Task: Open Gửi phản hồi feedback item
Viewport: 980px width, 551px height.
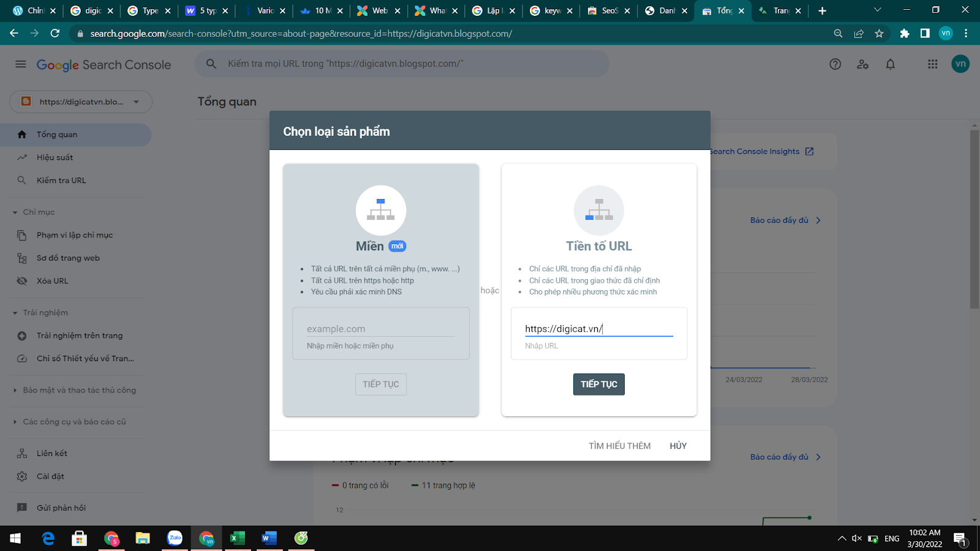Action: tap(75, 508)
